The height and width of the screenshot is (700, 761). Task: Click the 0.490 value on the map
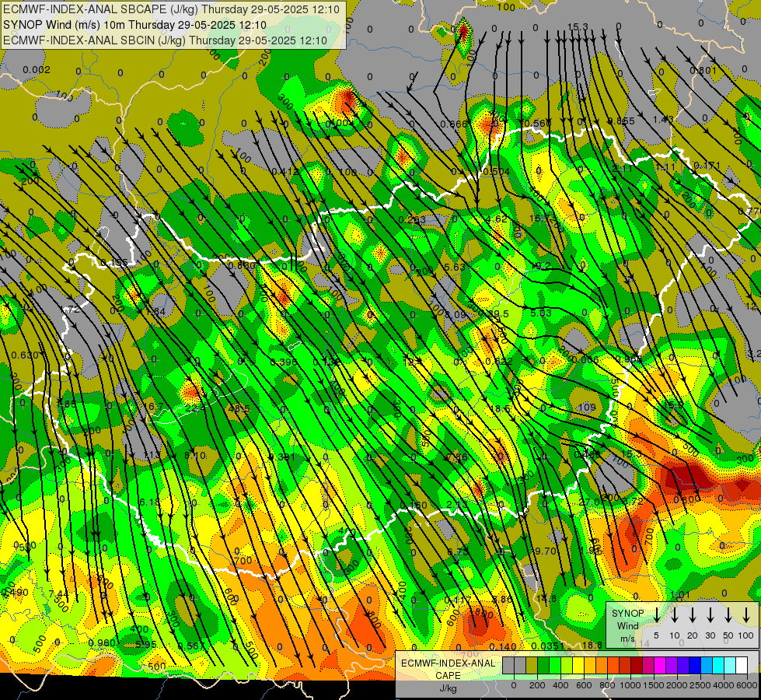15,593
